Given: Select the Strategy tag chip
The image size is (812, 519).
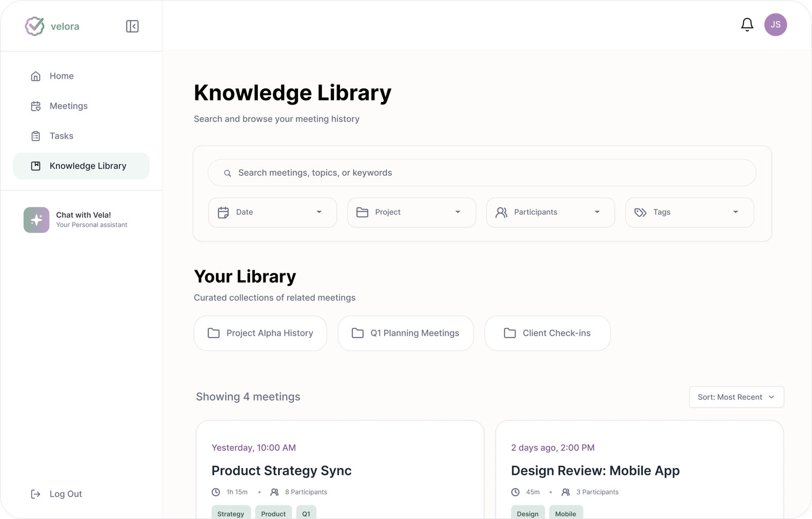Looking at the screenshot, I should point(231,512).
